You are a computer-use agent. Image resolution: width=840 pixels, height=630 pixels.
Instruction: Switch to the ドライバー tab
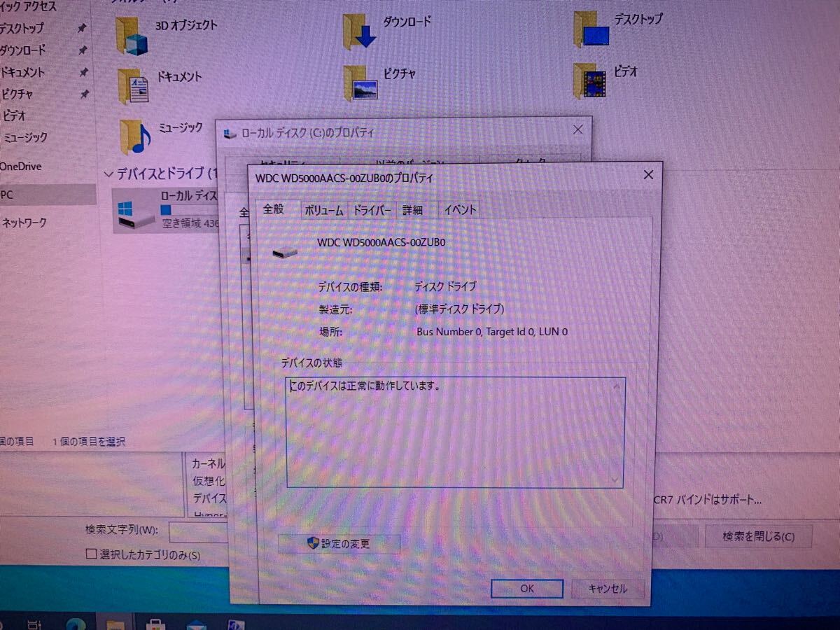[372, 210]
